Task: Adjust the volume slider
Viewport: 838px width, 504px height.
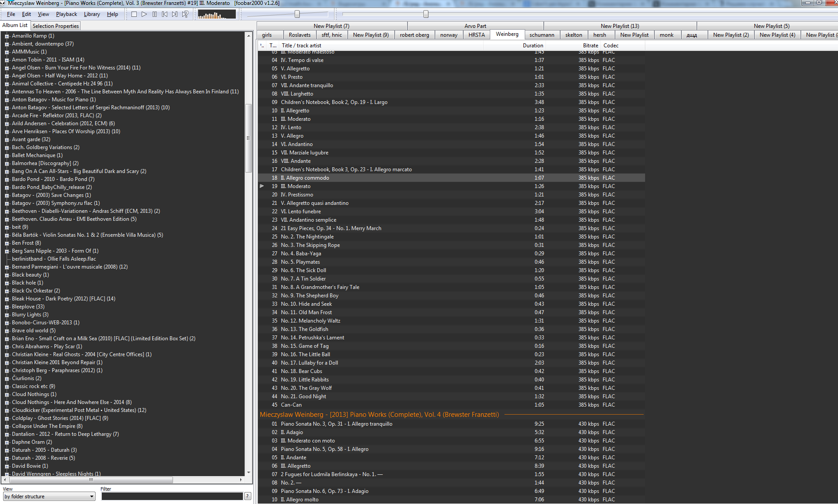Action: (x=297, y=14)
